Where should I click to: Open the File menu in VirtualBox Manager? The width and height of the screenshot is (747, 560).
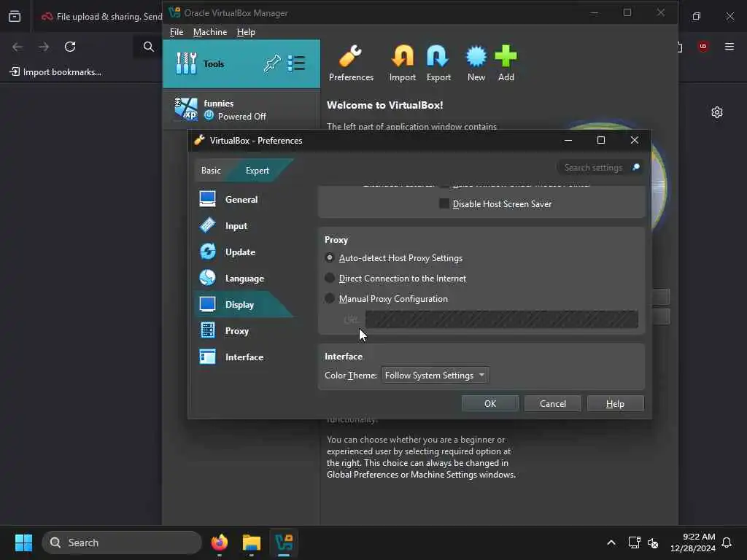[x=177, y=32]
